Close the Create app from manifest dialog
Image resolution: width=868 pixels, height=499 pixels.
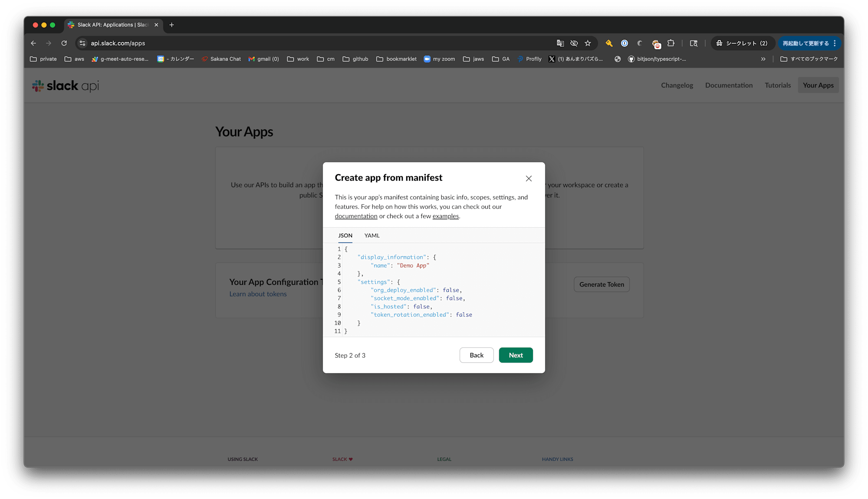point(529,178)
